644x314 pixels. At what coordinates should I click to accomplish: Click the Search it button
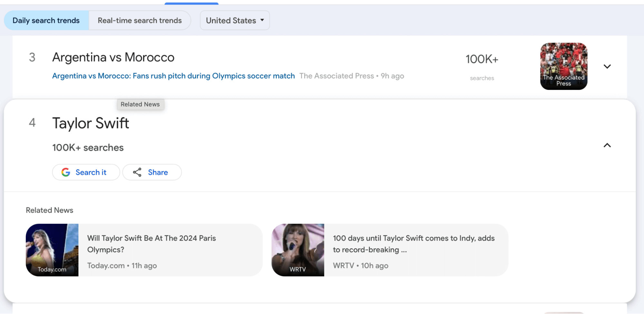86,172
